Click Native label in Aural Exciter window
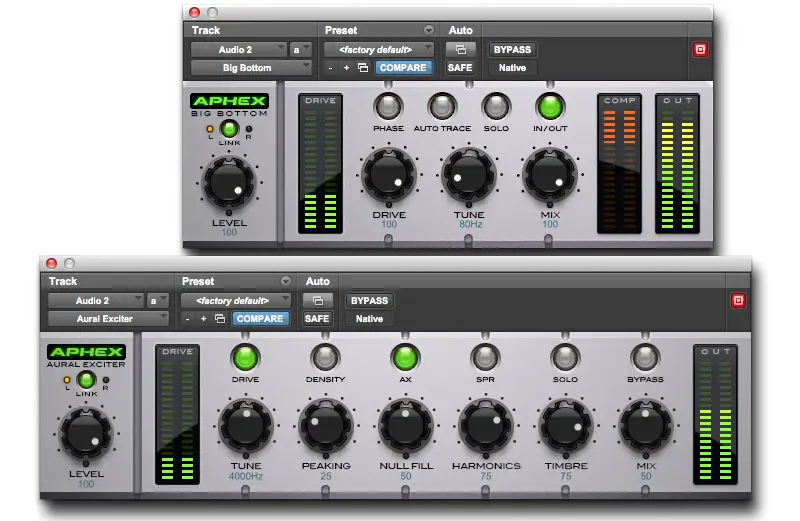Image resolution: width=800 pixels, height=521 pixels. pyautogui.click(x=369, y=318)
